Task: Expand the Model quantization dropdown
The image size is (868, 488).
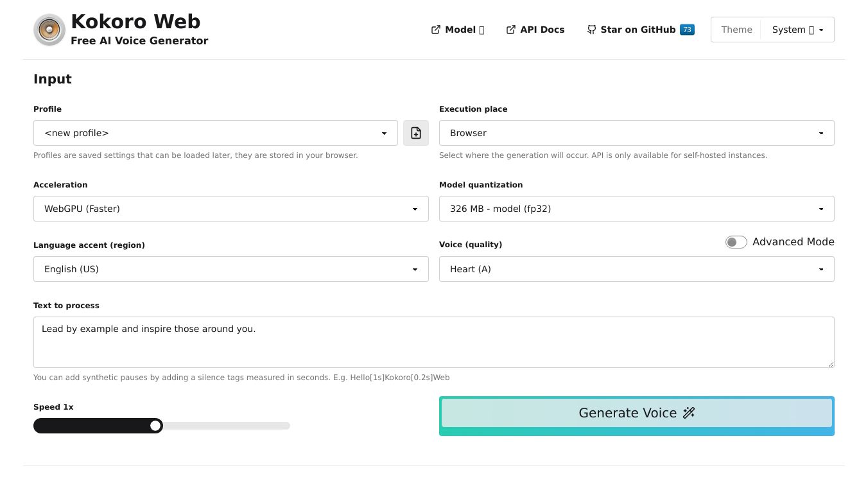Action: coord(636,209)
